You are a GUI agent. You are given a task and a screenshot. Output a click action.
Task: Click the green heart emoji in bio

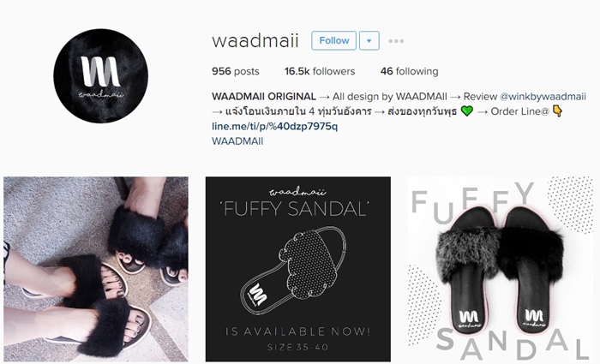click(466, 111)
